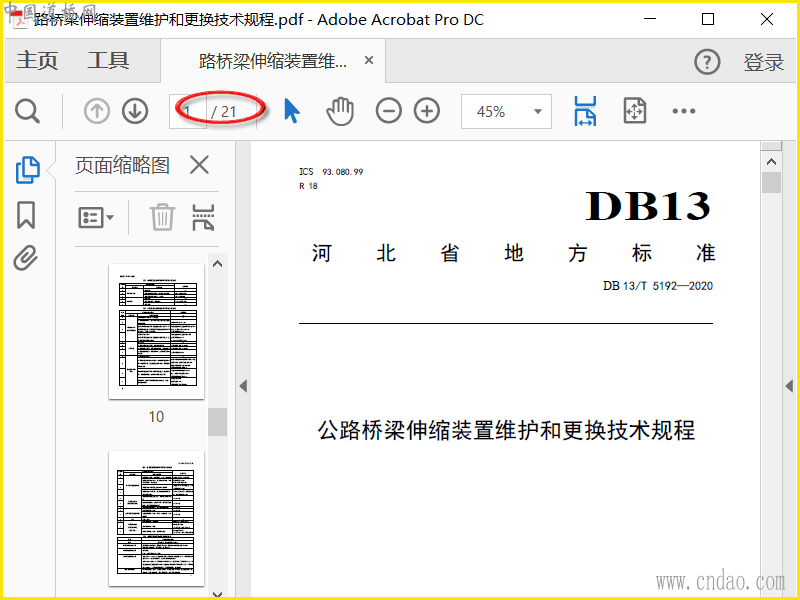Click the print pages icon in thumbnails
The image size is (800, 600).
click(203, 217)
